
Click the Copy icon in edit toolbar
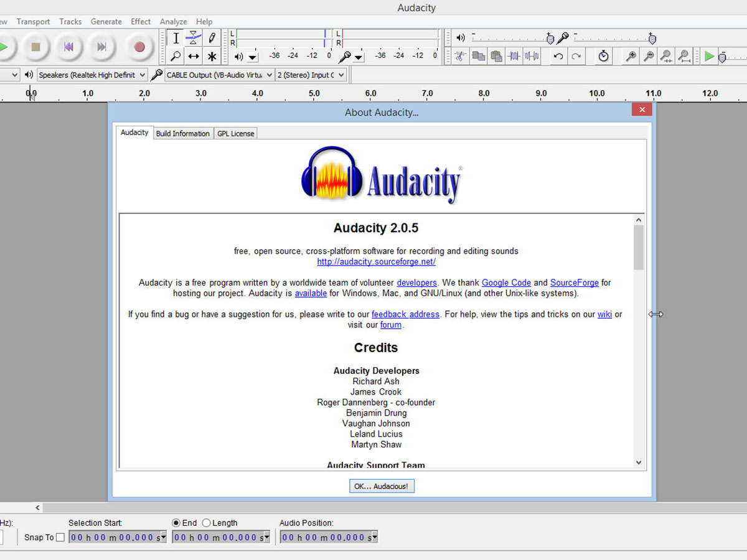point(478,56)
